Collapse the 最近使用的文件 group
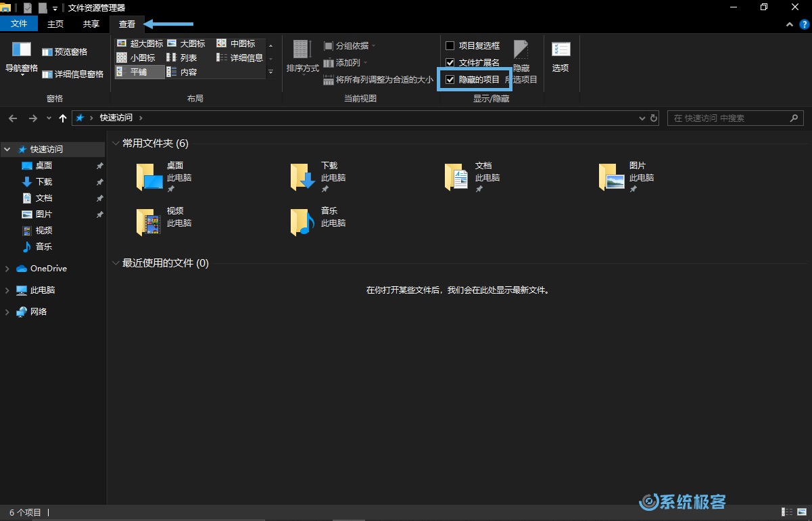The image size is (812, 521). [x=116, y=263]
